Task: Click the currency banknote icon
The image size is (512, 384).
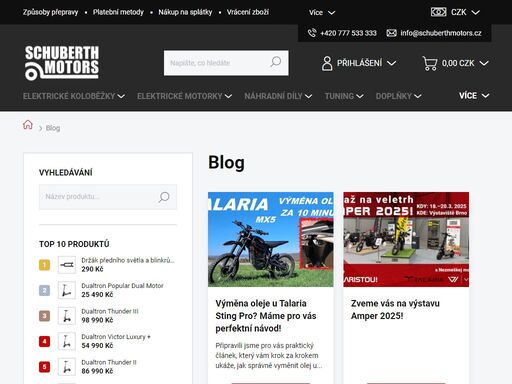Action: coord(438,12)
